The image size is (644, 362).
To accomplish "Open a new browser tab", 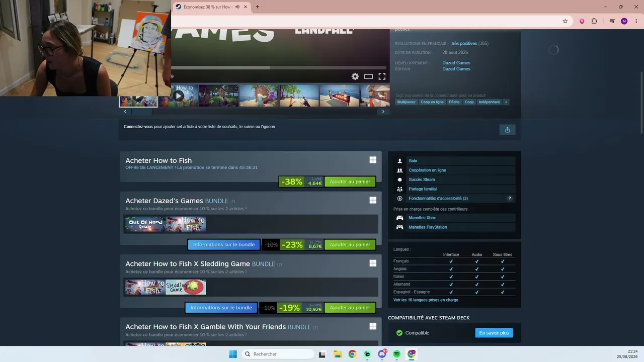I will [x=258, y=7].
